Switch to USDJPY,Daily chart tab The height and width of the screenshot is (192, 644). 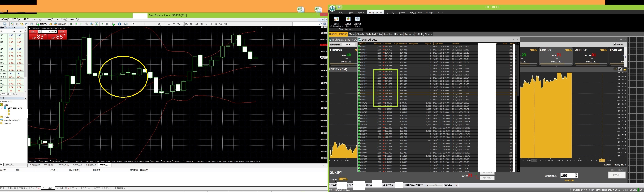coord(63,165)
